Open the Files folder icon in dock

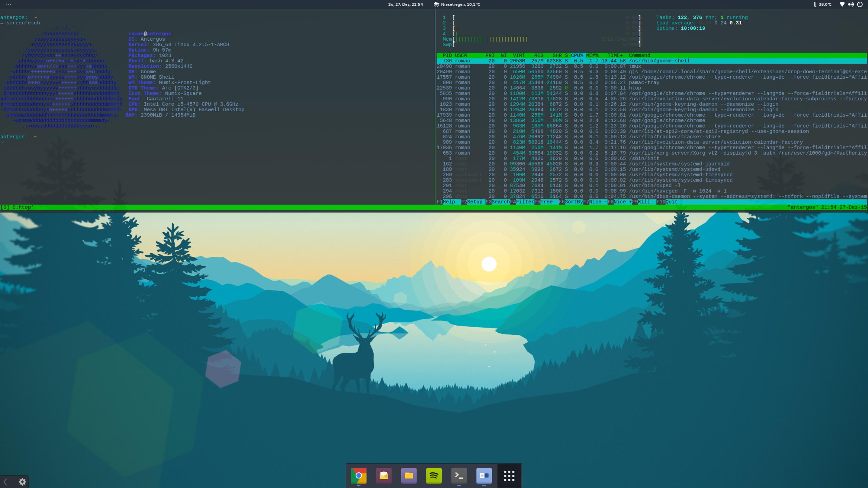pos(409,475)
